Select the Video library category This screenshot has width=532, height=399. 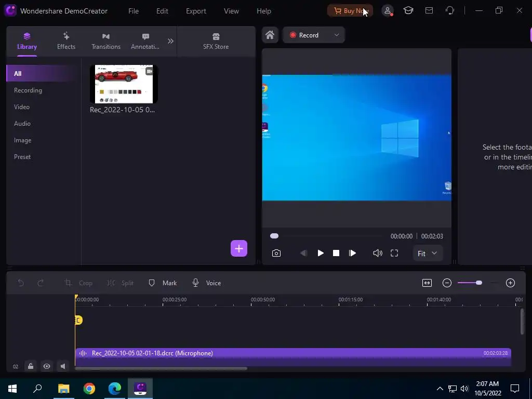[x=22, y=107]
